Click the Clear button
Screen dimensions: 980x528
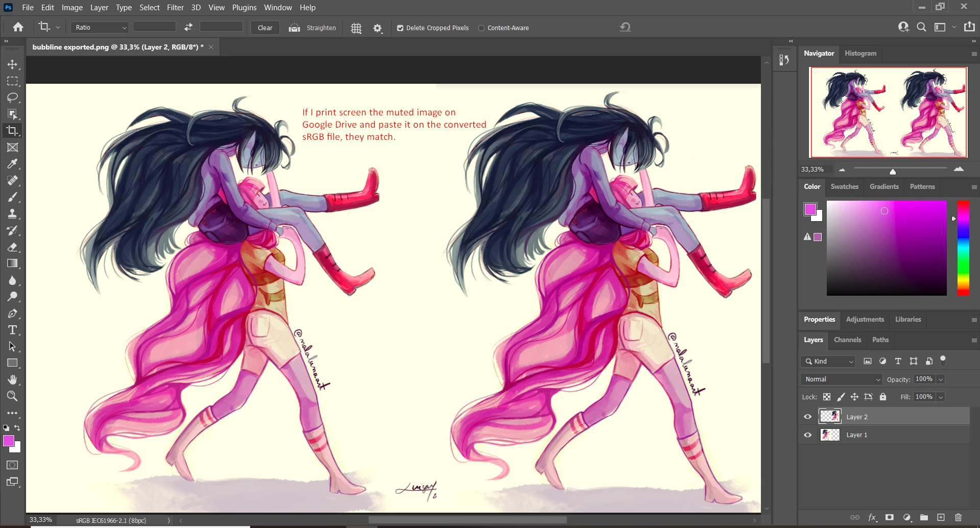tap(265, 28)
